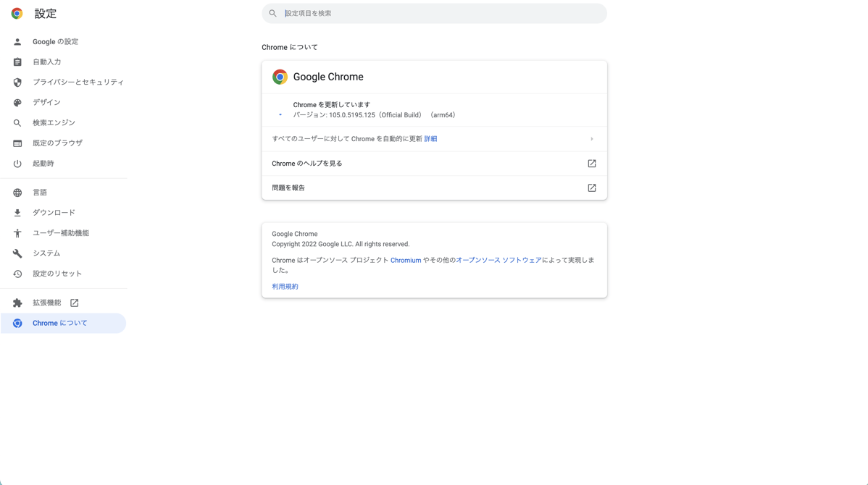The image size is (868, 485).
Task: Click the puzzle piece icon for 拡張機能
Action: click(17, 303)
